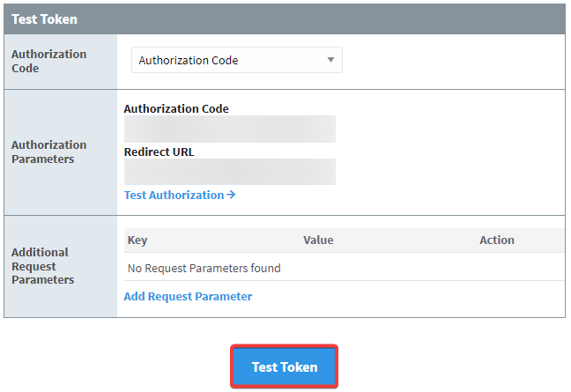Screen dimensions: 571x392
Task: Click the bold Authorization Code field label
Action: 176,109
